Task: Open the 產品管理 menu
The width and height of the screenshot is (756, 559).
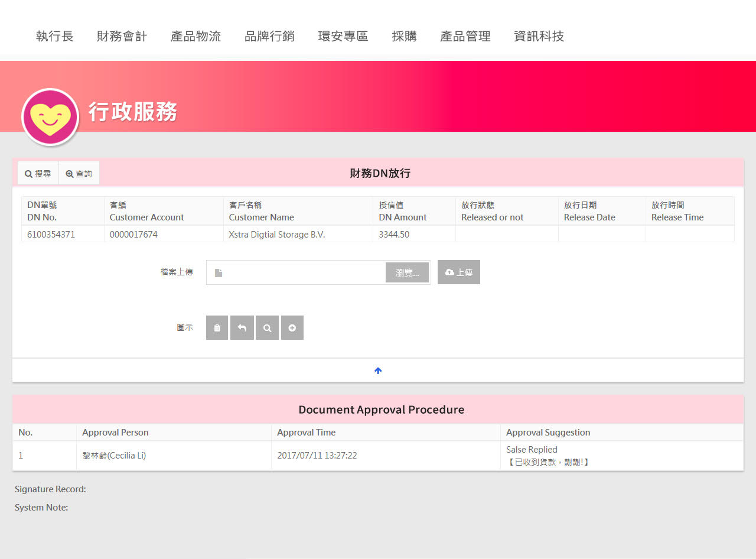Action: (465, 36)
